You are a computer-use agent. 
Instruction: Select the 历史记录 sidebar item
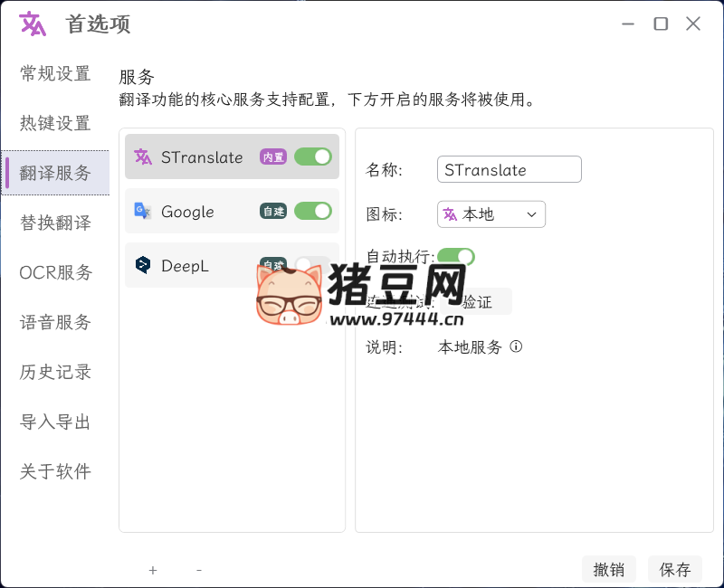pyautogui.click(x=55, y=372)
